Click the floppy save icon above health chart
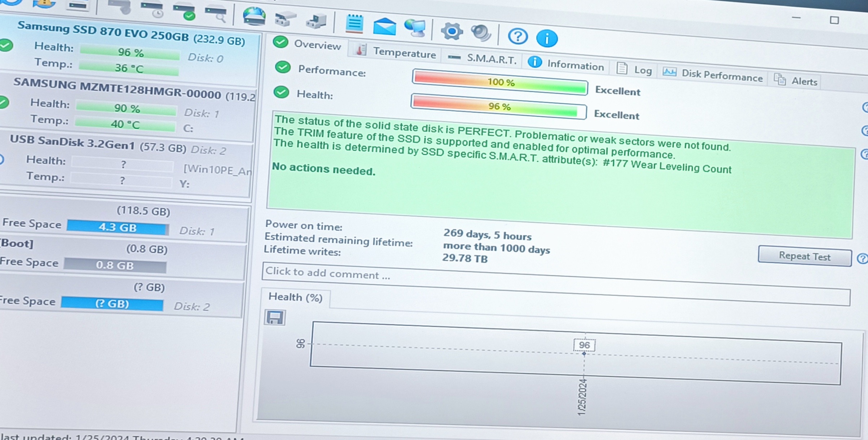The height and width of the screenshot is (440, 868). (275, 317)
